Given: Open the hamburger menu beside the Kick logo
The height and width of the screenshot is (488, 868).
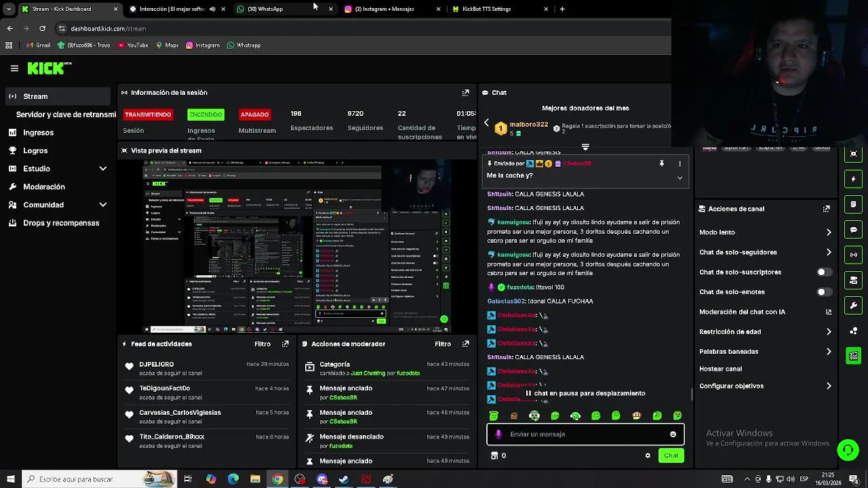Looking at the screenshot, I should [14, 68].
